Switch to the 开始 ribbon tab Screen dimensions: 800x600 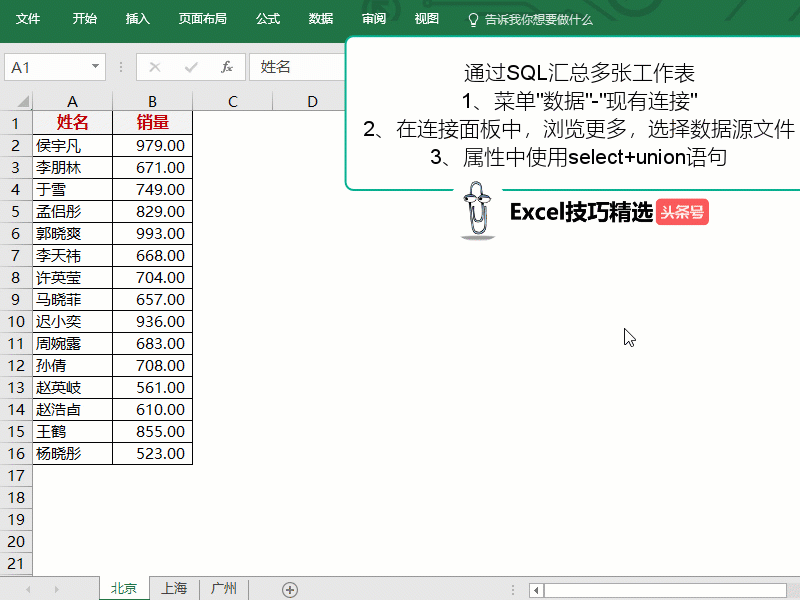[85, 19]
